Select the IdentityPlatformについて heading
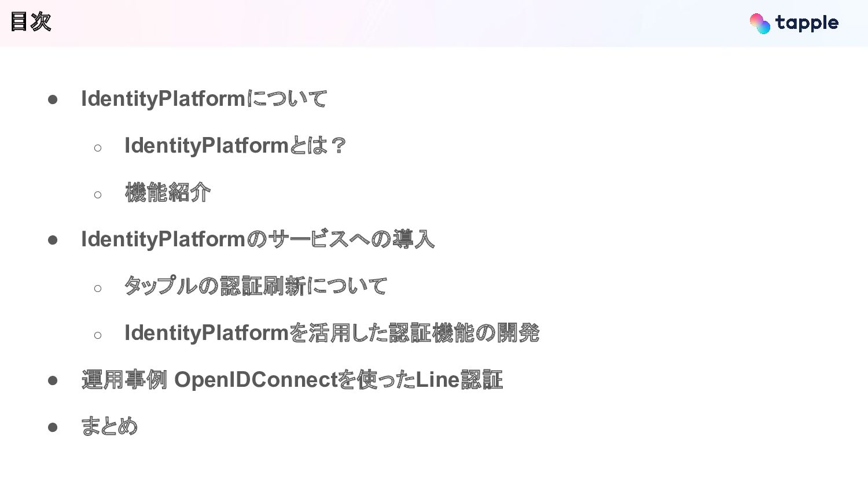 [204, 99]
